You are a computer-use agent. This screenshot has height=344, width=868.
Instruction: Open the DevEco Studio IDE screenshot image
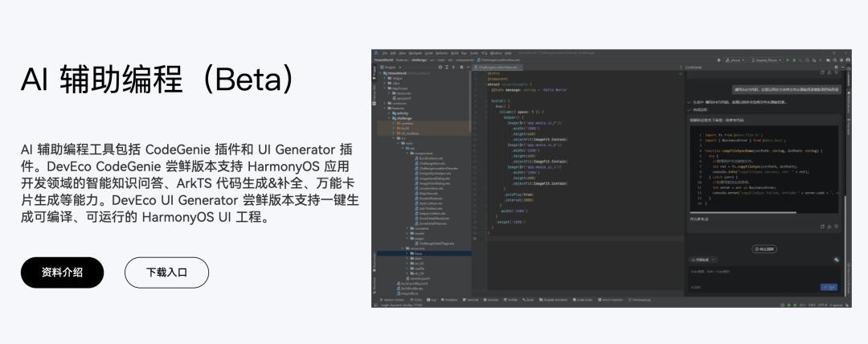pos(611,178)
